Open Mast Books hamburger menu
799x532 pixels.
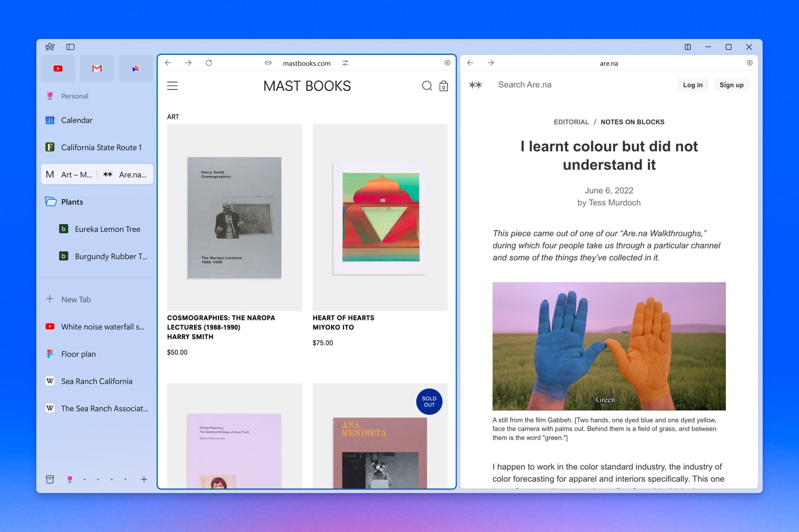click(x=172, y=86)
